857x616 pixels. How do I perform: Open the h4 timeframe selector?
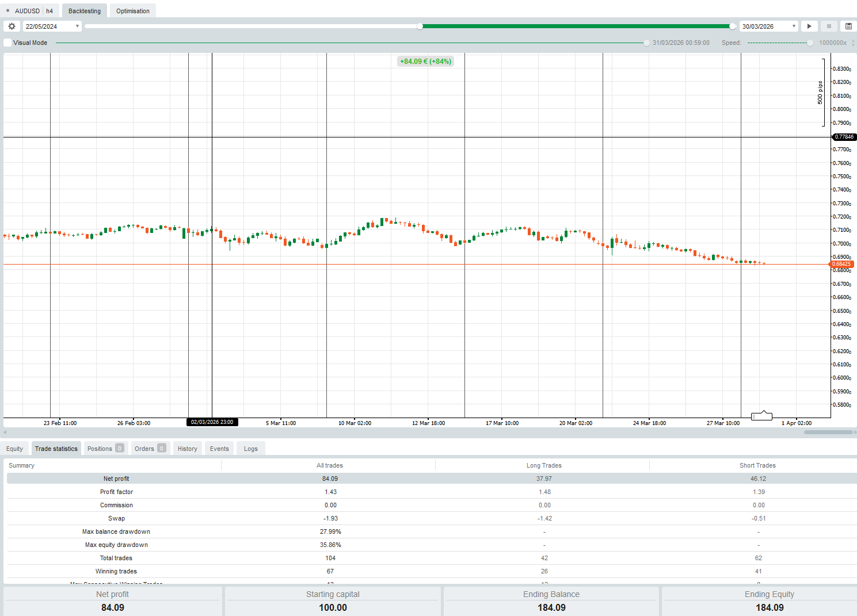pyautogui.click(x=49, y=10)
